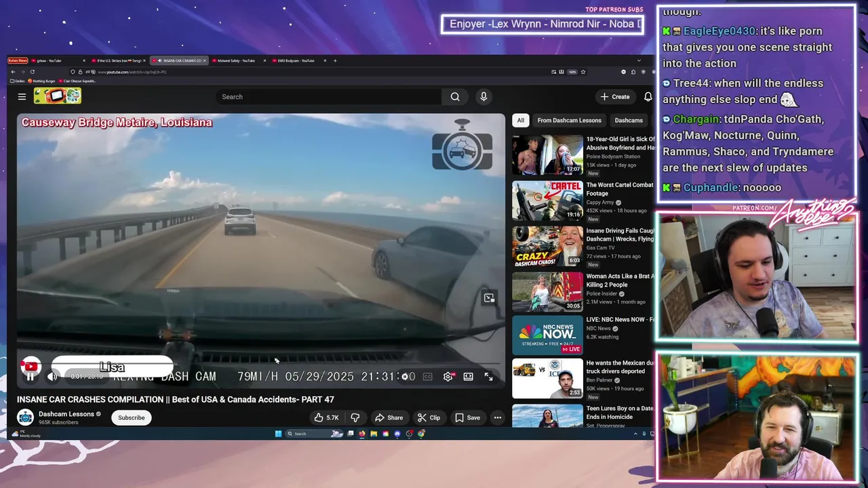
Task: Open 18-Year-Old Girl video thumbnail
Action: click(x=547, y=155)
